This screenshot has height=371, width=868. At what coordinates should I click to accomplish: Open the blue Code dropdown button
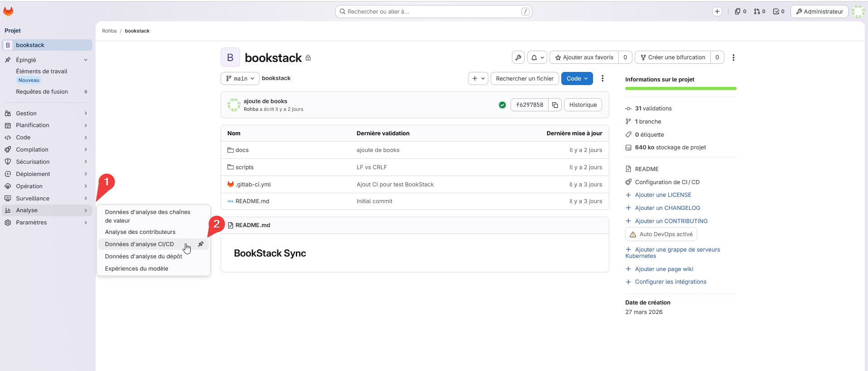[577, 78]
